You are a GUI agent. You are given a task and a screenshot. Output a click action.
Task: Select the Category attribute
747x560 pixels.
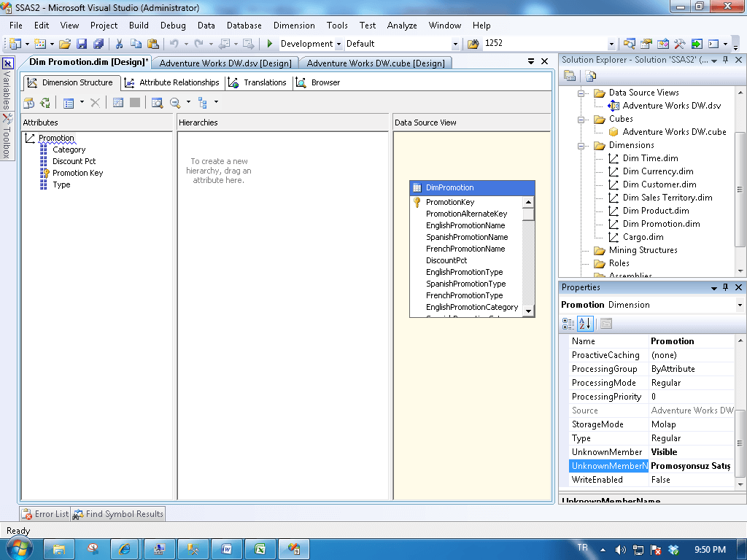[x=69, y=149]
